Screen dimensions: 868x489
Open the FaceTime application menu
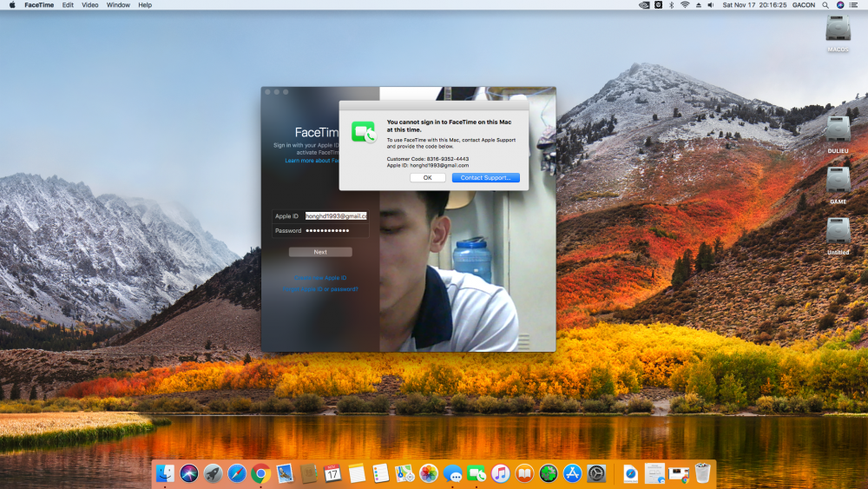(x=39, y=5)
